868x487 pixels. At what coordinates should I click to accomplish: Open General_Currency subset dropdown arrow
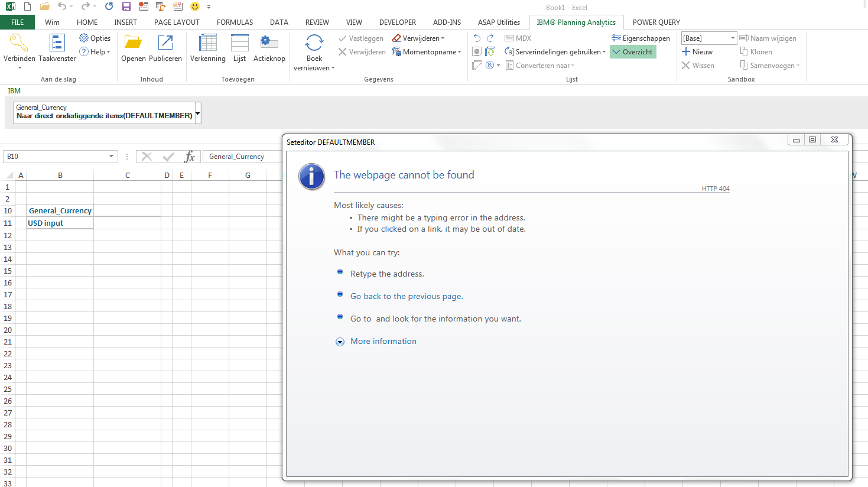pyautogui.click(x=198, y=112)
